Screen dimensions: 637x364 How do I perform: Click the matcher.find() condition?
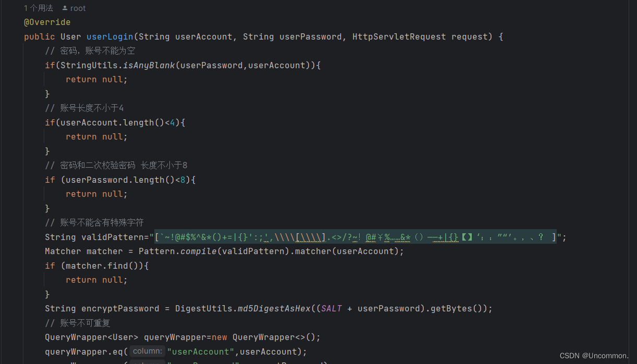click(x=105, y=266)
